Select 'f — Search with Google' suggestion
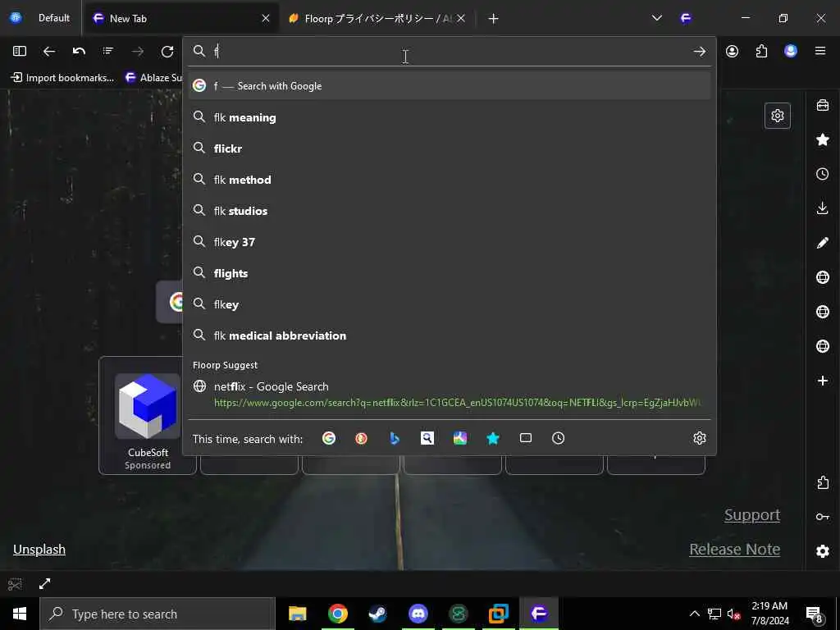This screenshot has width=840, height=630. pos(450,85)
